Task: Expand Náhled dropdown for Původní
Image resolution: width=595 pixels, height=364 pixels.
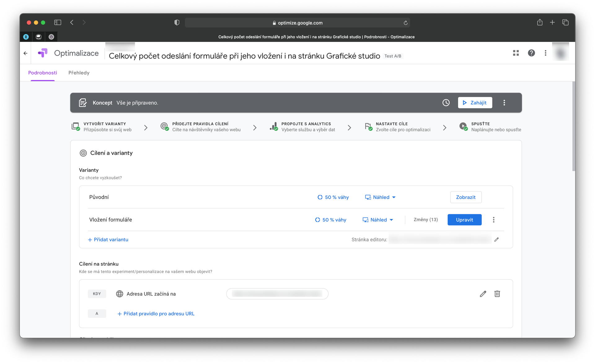Action: 381,197
